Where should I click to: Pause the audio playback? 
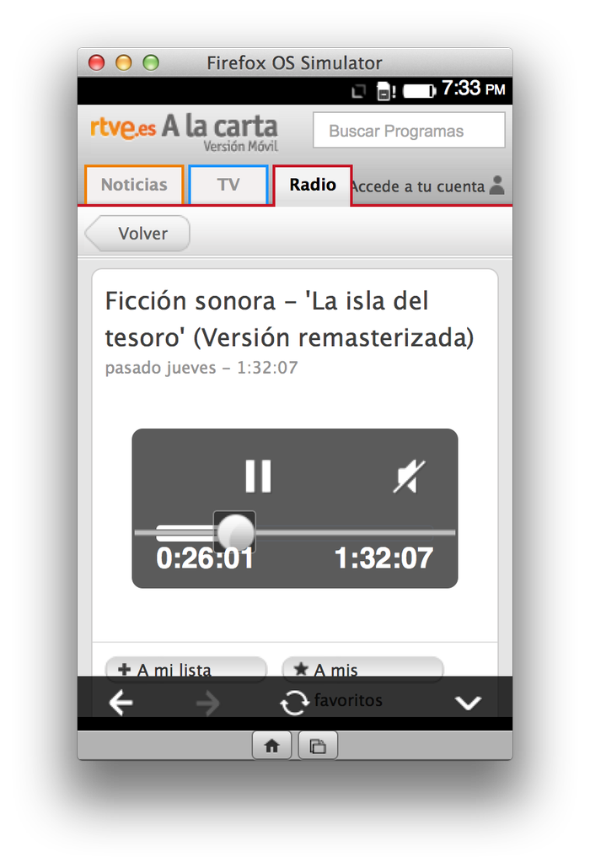click(x=258, y=476)
